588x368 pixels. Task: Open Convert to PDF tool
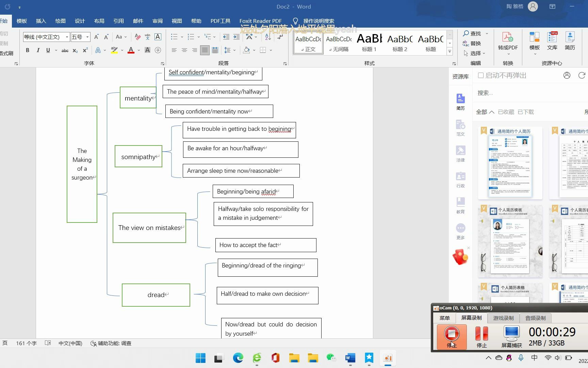[508, 44]
